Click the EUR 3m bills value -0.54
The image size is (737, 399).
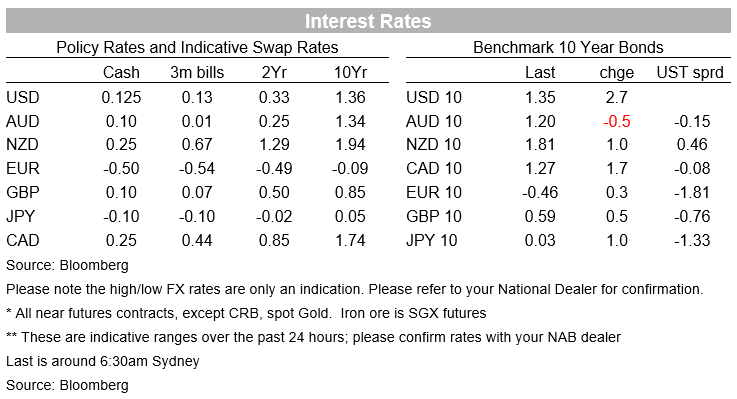197,168
